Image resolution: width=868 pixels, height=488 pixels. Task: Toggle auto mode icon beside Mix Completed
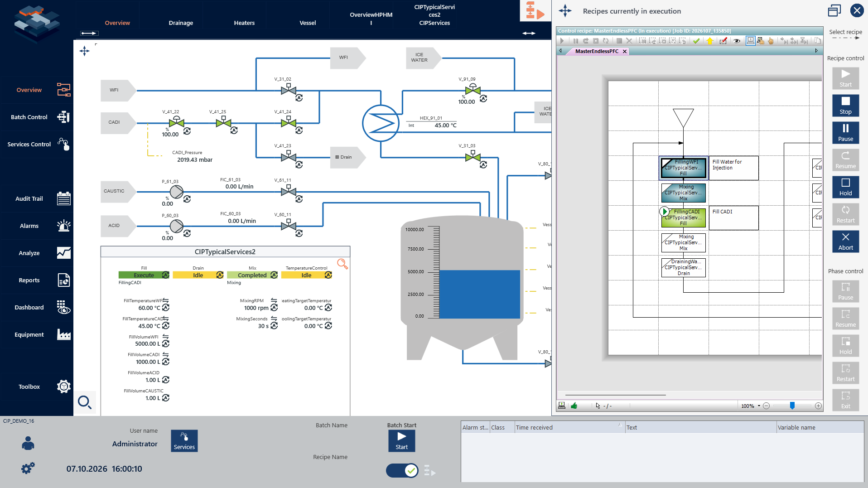coord(274,275)
